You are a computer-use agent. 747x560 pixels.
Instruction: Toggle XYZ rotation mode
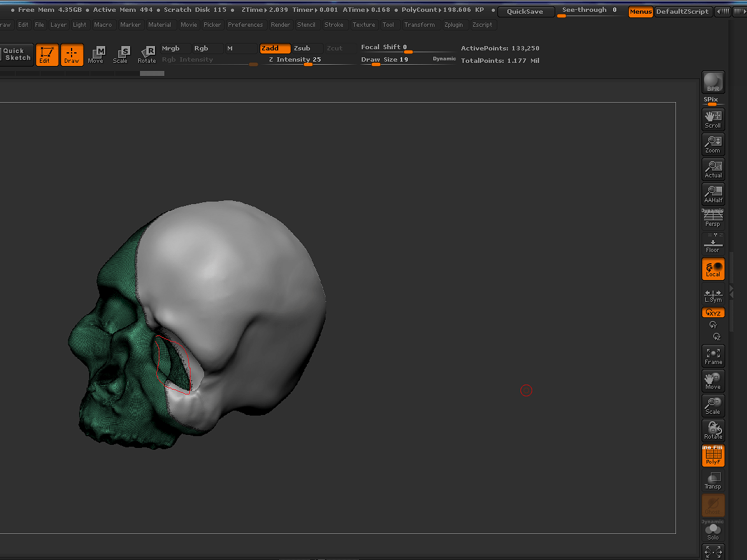(x=713, y=313)
